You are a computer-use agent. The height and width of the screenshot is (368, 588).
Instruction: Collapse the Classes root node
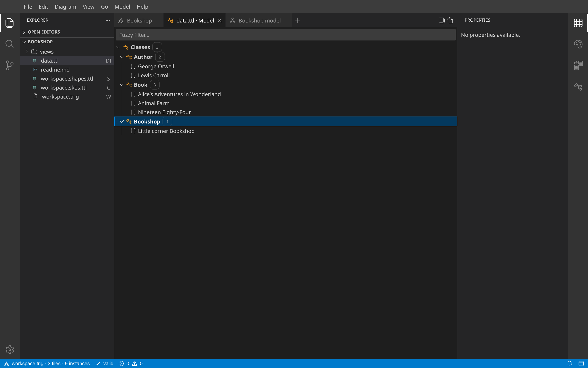(x=119, y=47)
